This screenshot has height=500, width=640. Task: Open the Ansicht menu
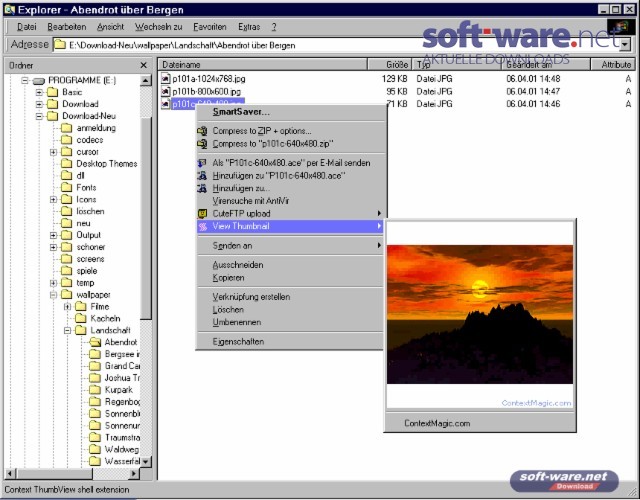(x=110, y=27)
